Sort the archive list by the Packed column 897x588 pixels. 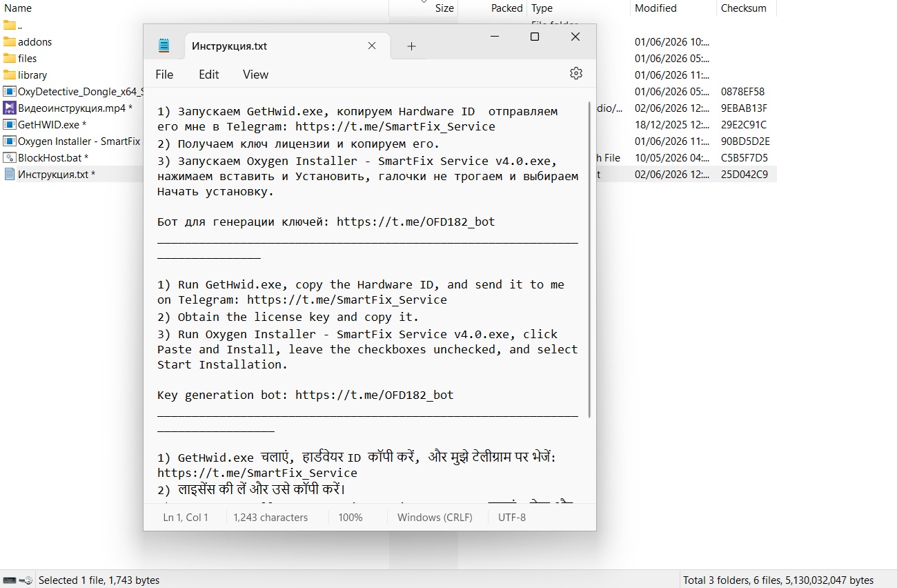click(x=507, y=8)
